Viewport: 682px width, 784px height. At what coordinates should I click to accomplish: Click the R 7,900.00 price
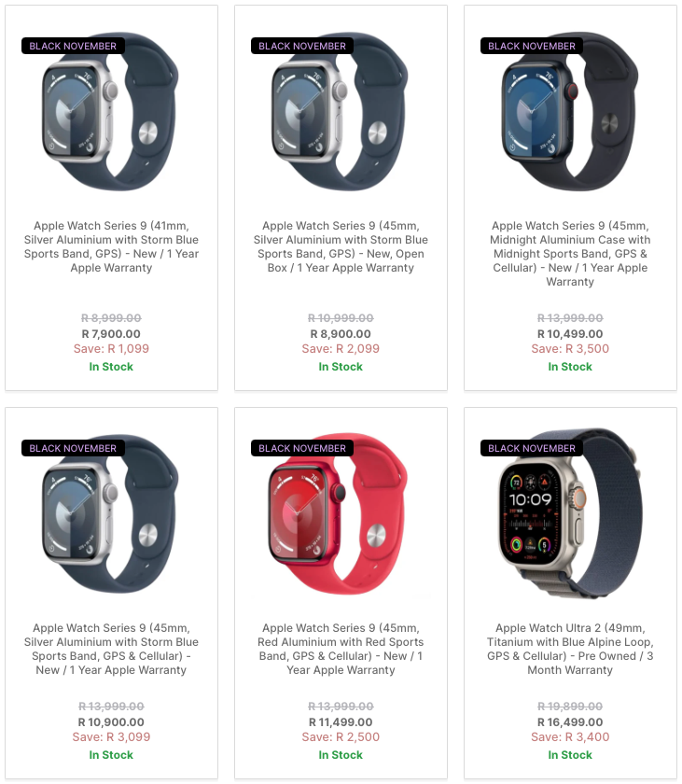tap(111, 333)
